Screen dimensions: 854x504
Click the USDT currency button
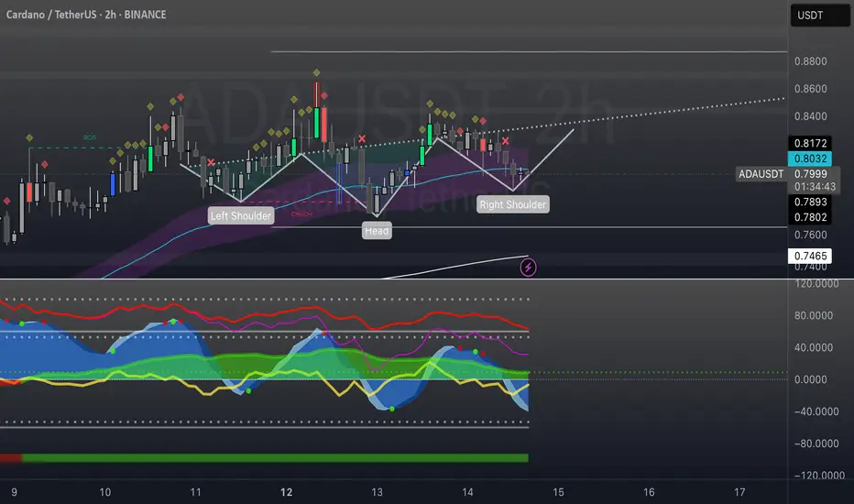(x=820, y=16)
